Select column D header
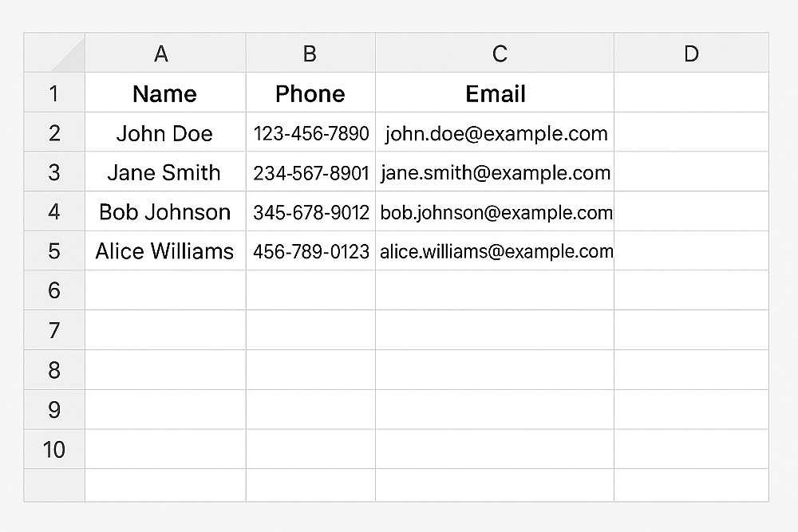Image resolution: width=798 pixels, height=532 pixels. tap(691, 53)
